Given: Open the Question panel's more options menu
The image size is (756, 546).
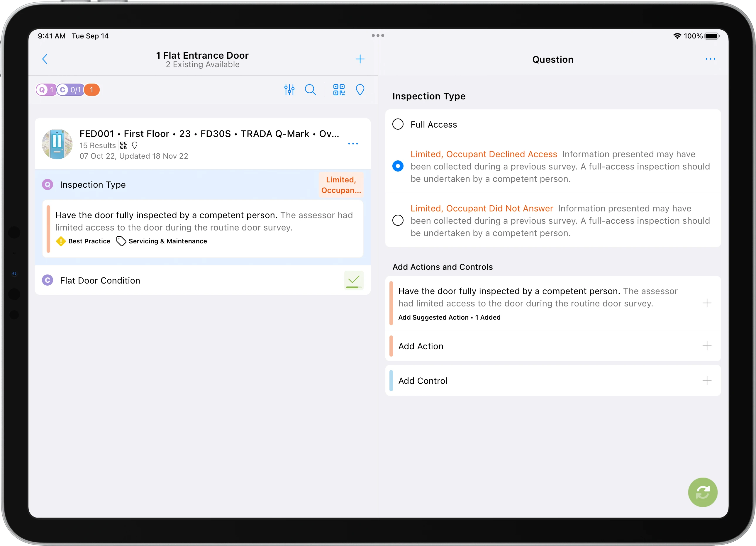Looking at the screenshot, I should click(710, 59).
